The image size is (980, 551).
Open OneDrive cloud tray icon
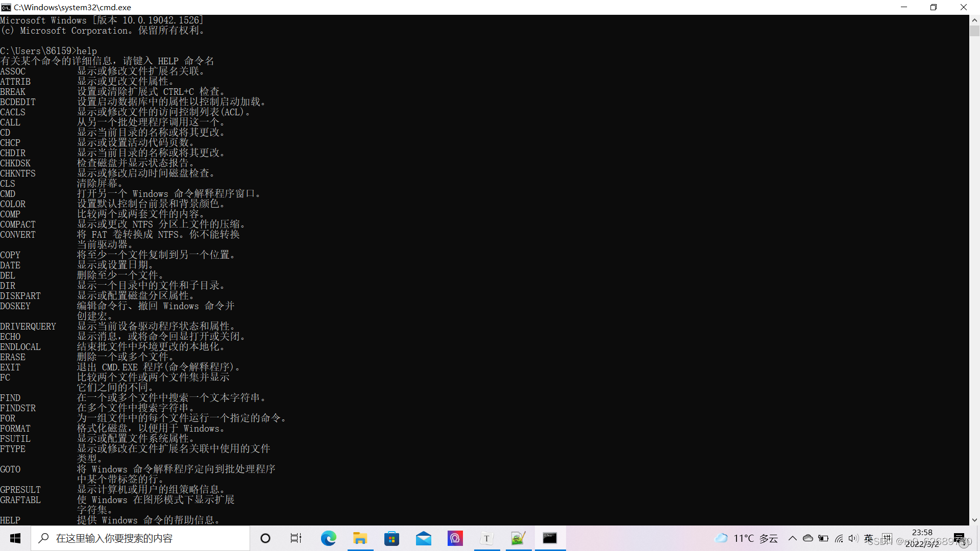[x=808, y=538]
